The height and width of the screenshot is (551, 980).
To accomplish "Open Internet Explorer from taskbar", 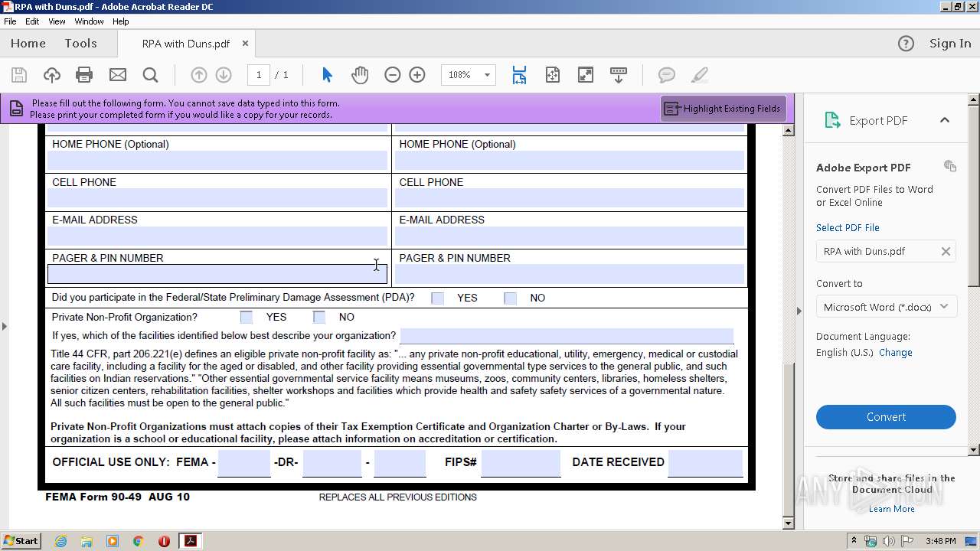I will pyautogui.click(x=60, y=541).
